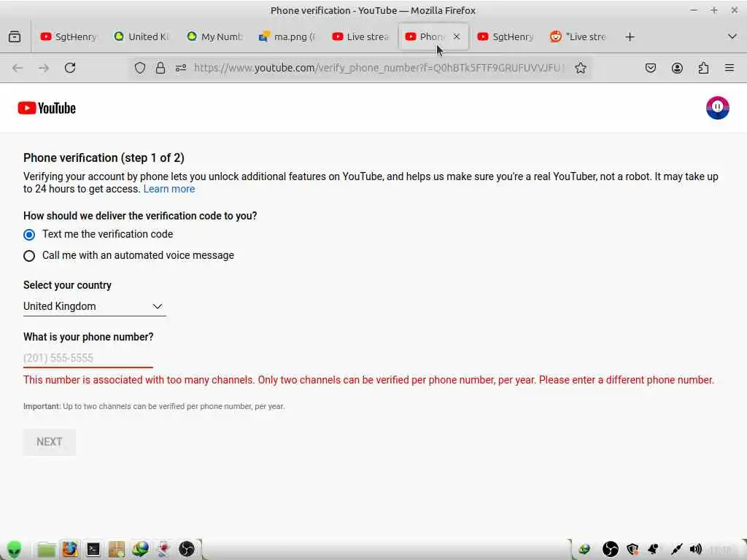747x560 pixels.
Task: Switch to quoted "Live stre Reddit tab
Action: pyautogui.click(x=578, y=36)
